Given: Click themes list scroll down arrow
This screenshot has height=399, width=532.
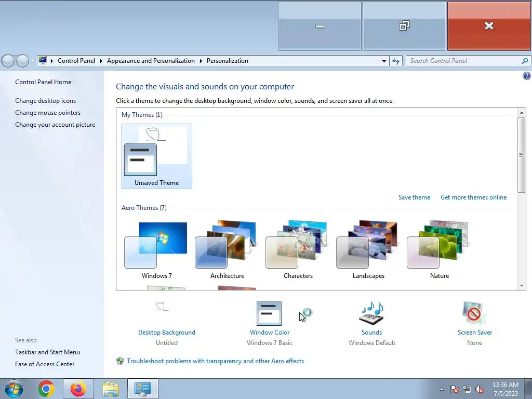Looking at the screenshot, I should click(x=522, y=286).
